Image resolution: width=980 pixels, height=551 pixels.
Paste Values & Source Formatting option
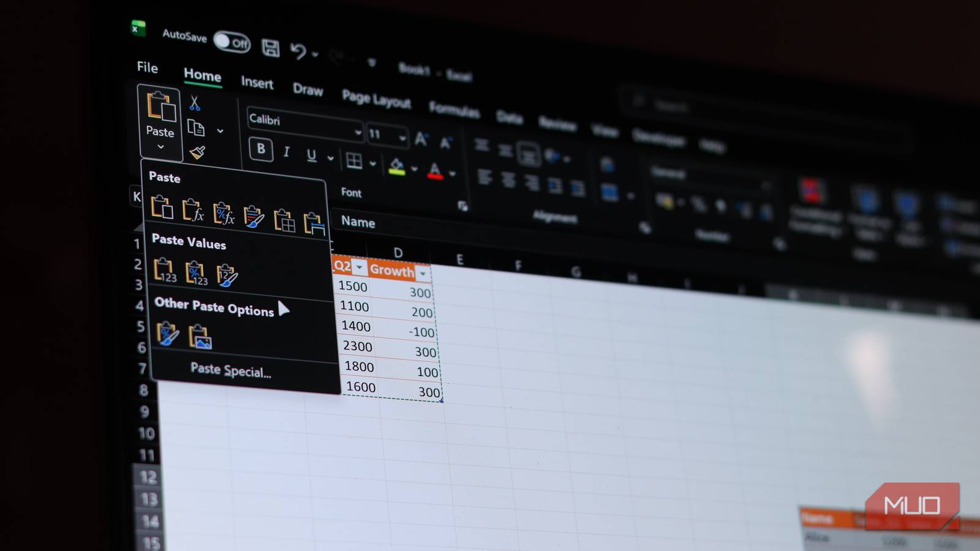[227, 276]
